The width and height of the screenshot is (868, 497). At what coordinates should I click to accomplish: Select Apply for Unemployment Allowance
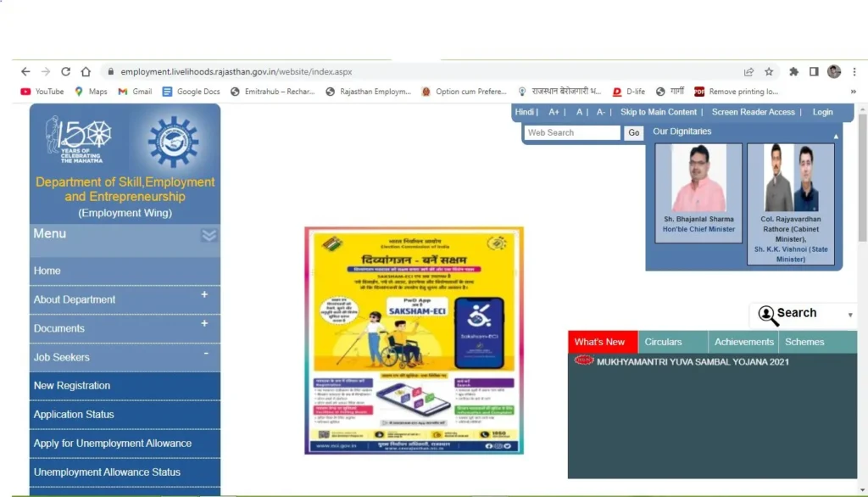click(125, 444)
